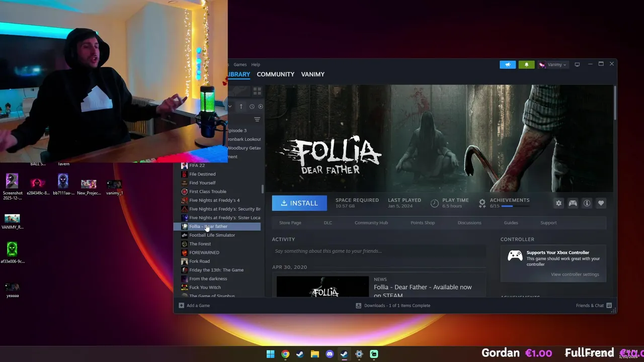Viewport: 644px width, 362px height.
Task: Select the vanimy_1 desktop file
Action: coord(114,187)
